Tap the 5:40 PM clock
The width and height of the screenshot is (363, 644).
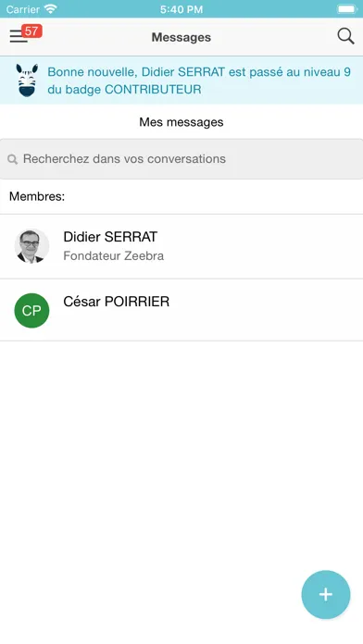pyautogui.click(x=181, y=9)
